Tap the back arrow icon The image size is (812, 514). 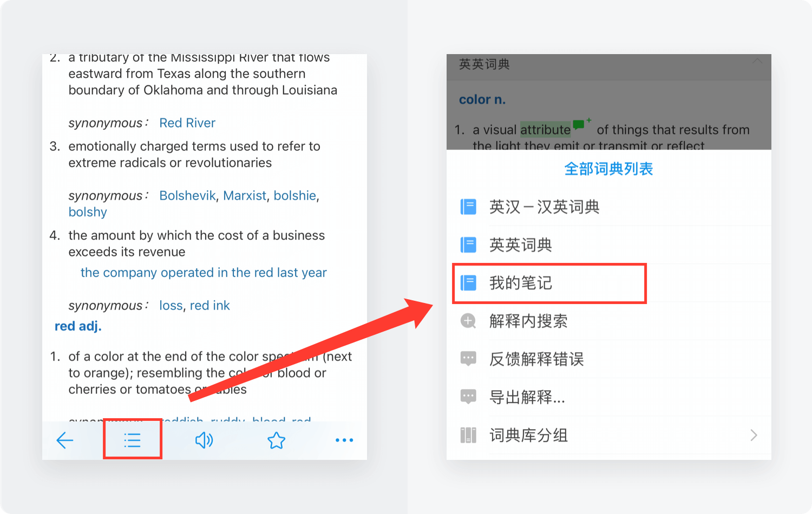65,440
